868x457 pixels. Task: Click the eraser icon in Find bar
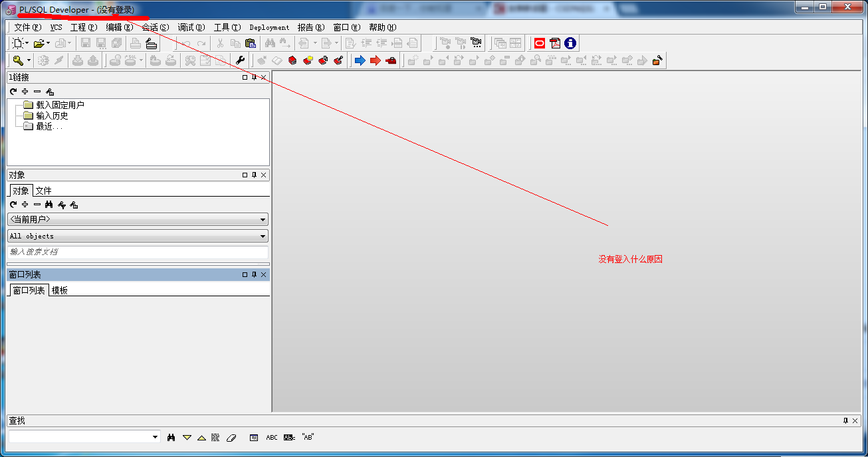click(x=231, y=437)
